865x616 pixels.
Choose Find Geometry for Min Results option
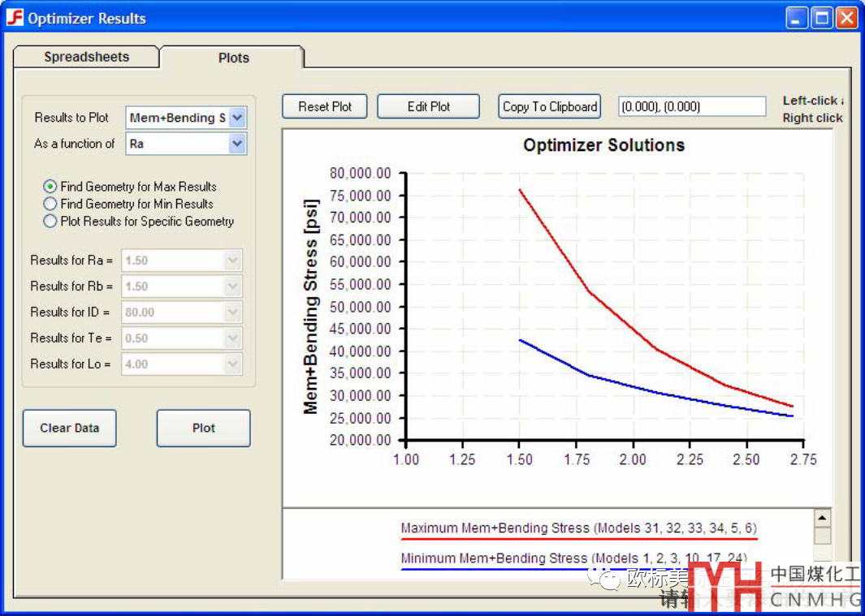50,204
